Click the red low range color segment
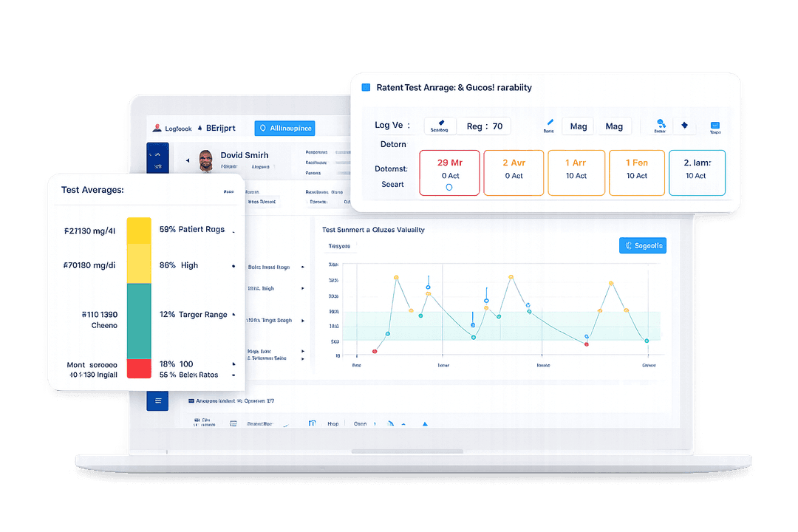This screenshot has height=532, width=798. 139,368
